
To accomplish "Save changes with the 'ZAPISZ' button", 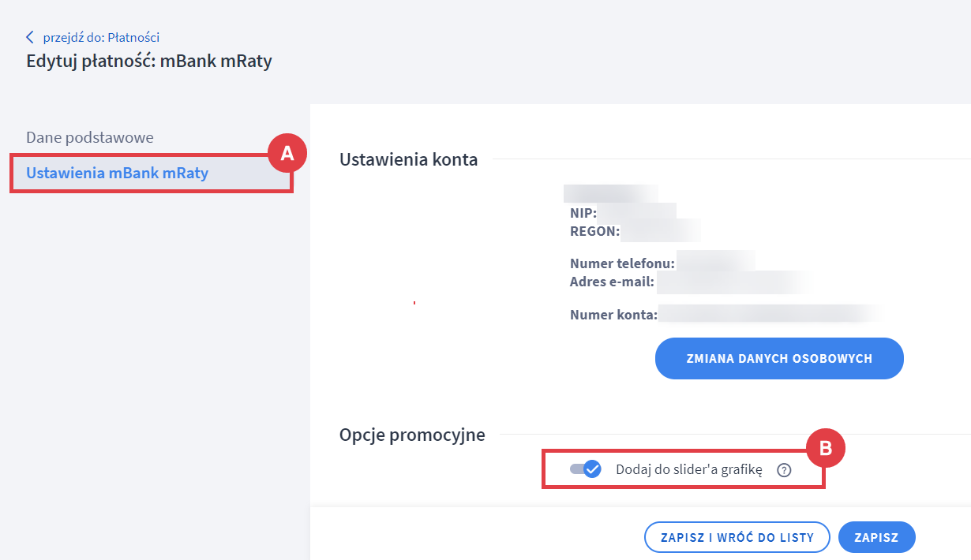I will (x=876, y=537).
